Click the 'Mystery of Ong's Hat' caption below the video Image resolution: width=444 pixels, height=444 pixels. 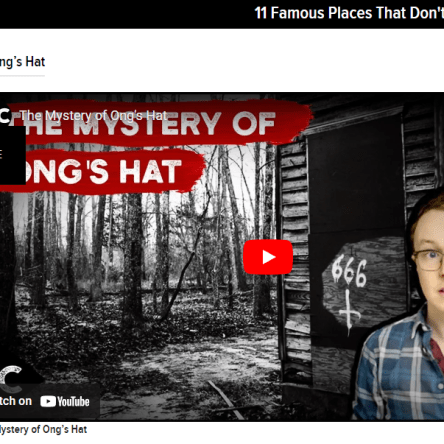pyautogui.click(x=43, y=429)
